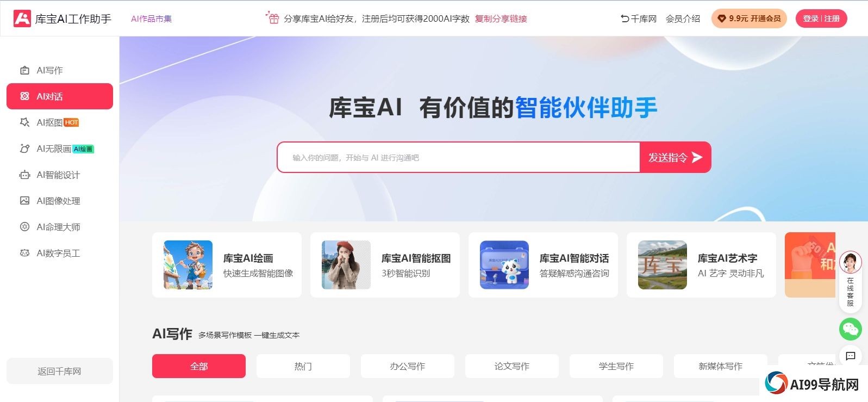Open the 库宝AI智能抠图 card thumbnail
Screen dimensions: 868x402
[346, 265]
